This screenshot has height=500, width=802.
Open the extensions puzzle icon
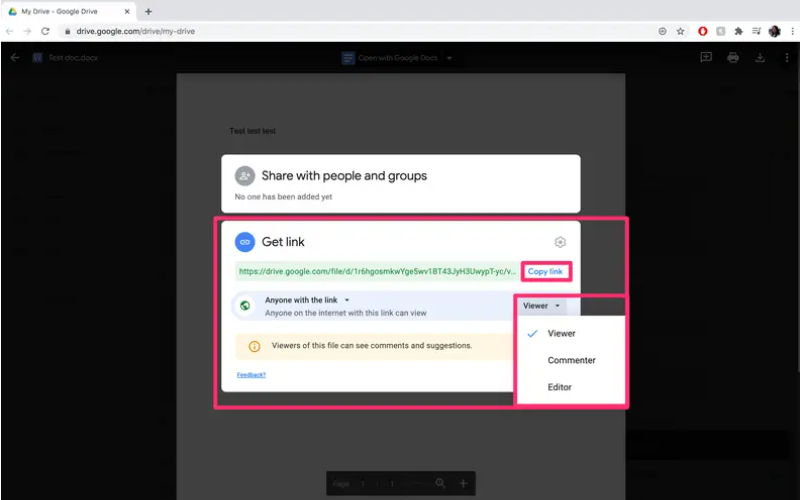(739, 31)
